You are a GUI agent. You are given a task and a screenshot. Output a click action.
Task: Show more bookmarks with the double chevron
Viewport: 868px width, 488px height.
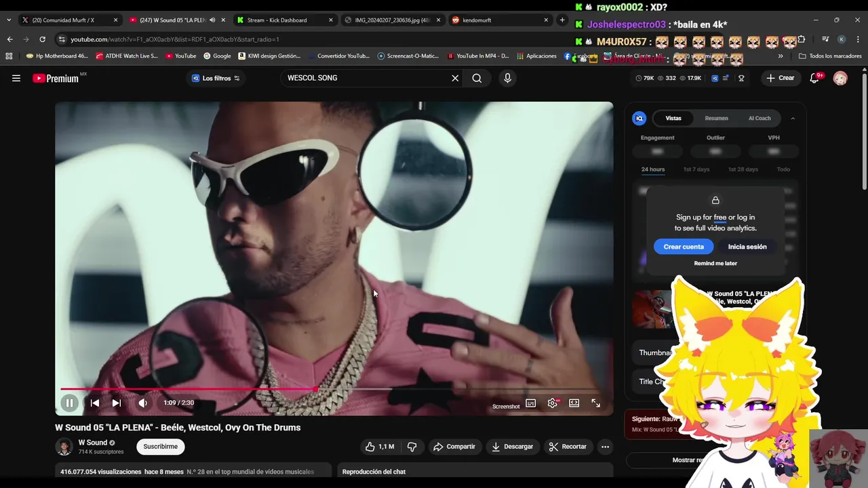(781, 56)
